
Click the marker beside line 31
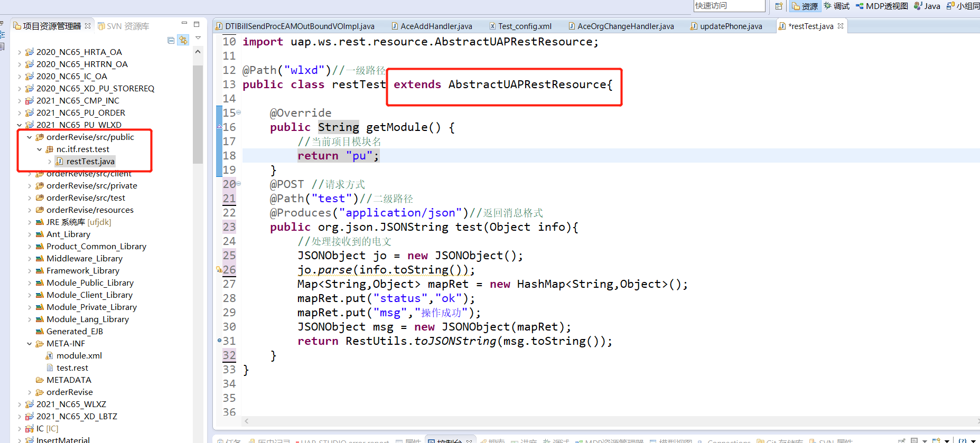219,340
